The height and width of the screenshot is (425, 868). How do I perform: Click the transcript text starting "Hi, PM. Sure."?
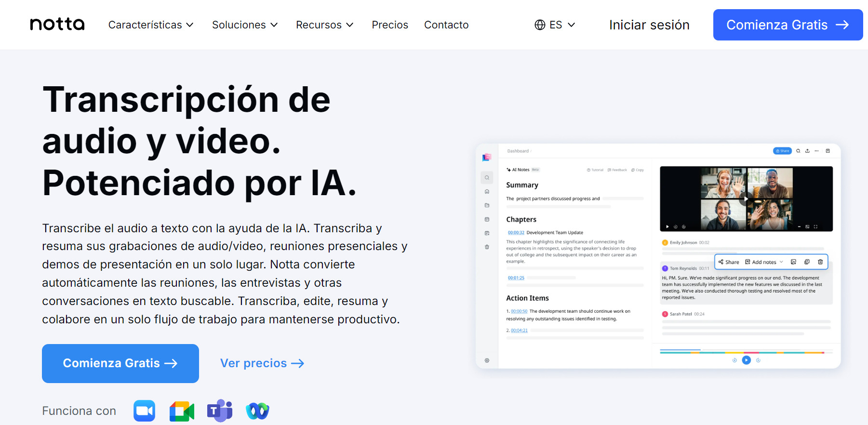[x=742, y=288]
